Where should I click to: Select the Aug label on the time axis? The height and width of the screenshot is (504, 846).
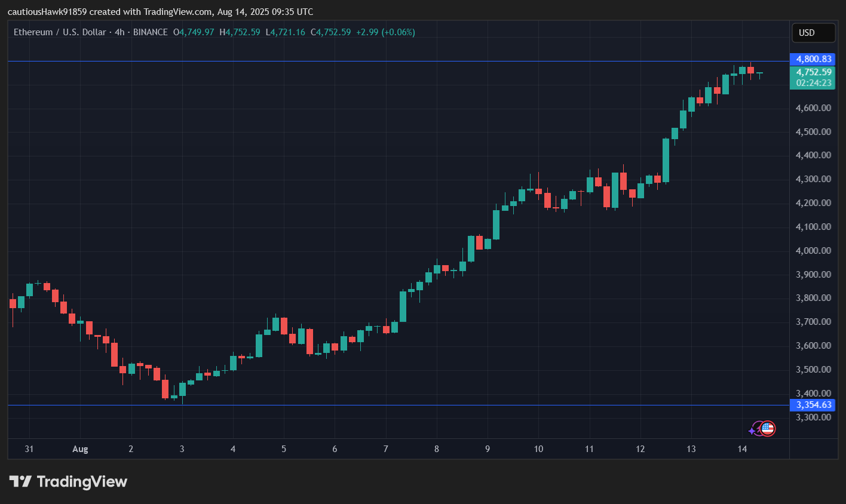point(80,448)
